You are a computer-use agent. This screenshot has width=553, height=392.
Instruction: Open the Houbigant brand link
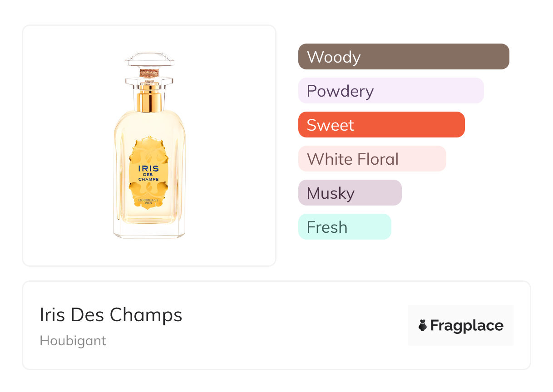tap(73, 341)
